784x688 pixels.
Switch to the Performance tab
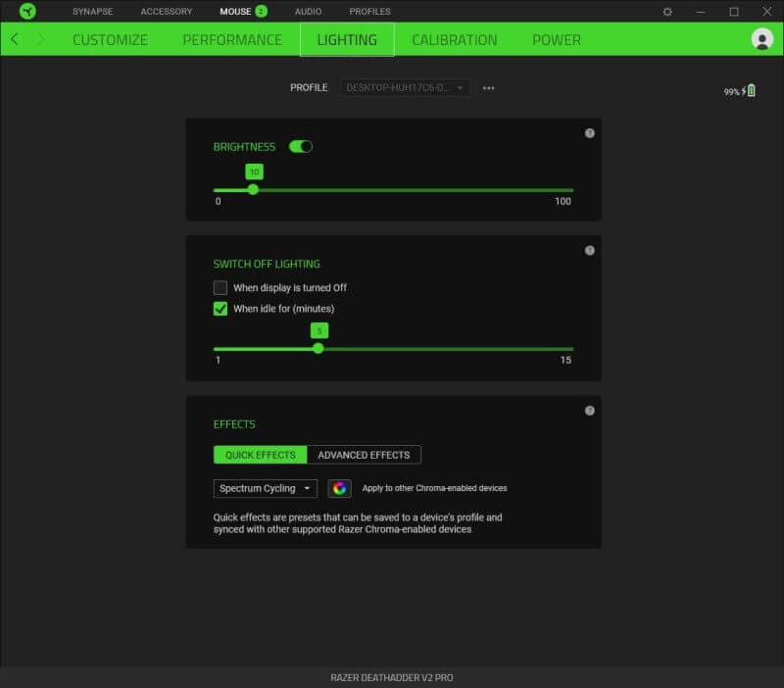pos(232,40)
